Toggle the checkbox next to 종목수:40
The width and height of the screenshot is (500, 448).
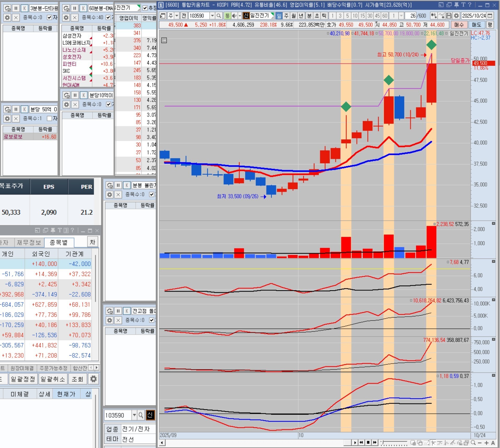[x=108, y=17]
